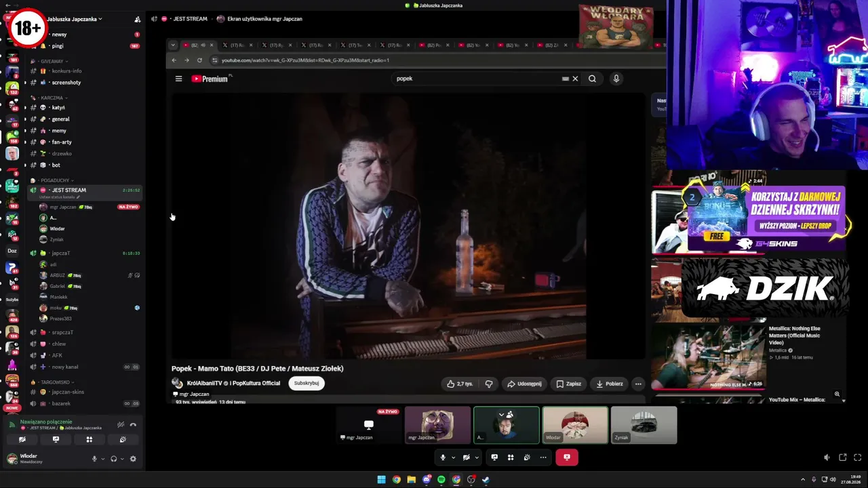The width and height of the screenshot is (868, 488).
Task: Open the newsy channel
Action: click(85, 35)
